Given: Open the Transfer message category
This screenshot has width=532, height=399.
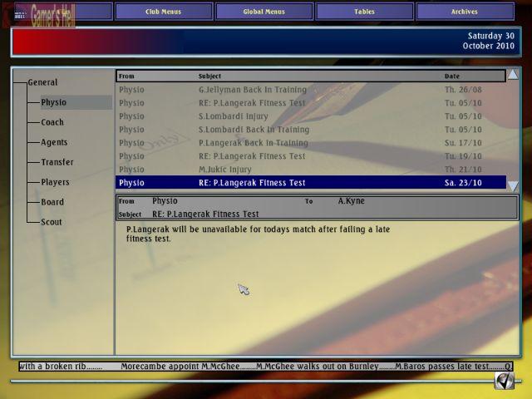Looking at the screenshot, I should tap(57, 162).
